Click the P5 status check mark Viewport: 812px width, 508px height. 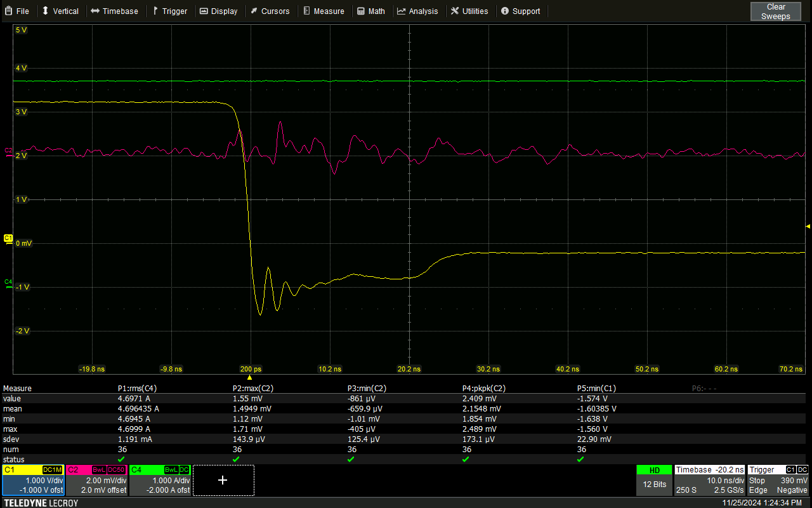tap(580, 459)
